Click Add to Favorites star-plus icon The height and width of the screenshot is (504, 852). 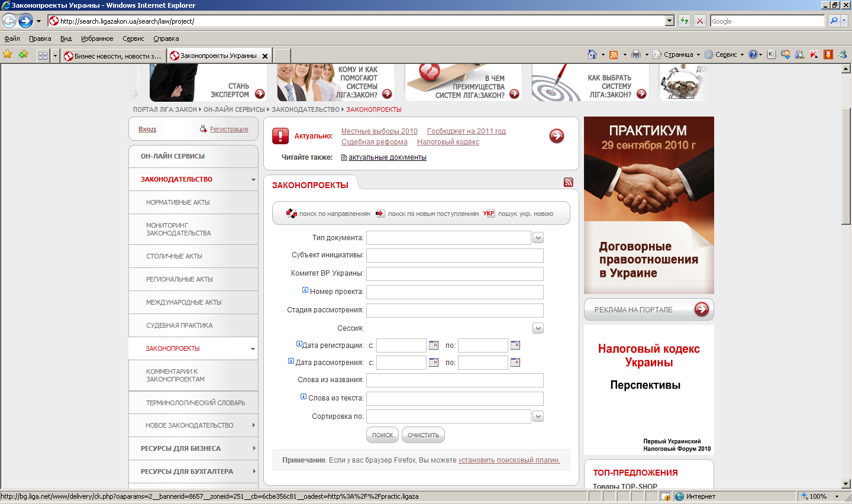coord(23,54)
